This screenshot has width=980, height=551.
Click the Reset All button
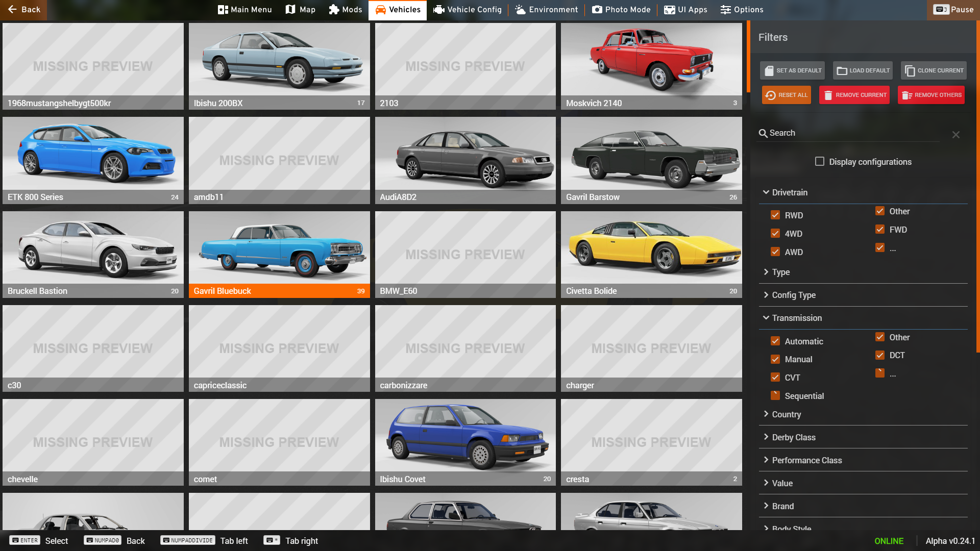point(787,95)
